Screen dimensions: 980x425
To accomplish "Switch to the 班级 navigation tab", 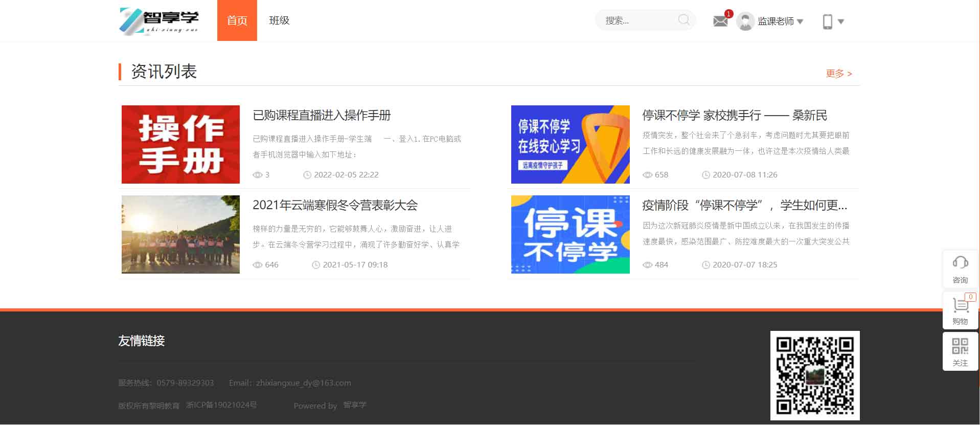I will tap(279, 20).
